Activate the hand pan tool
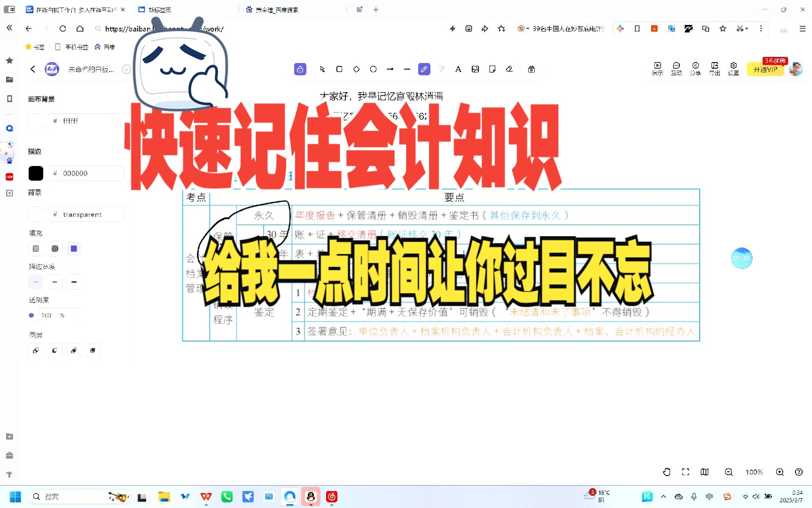Screen dimensions: 812x508 click(666, 472)
